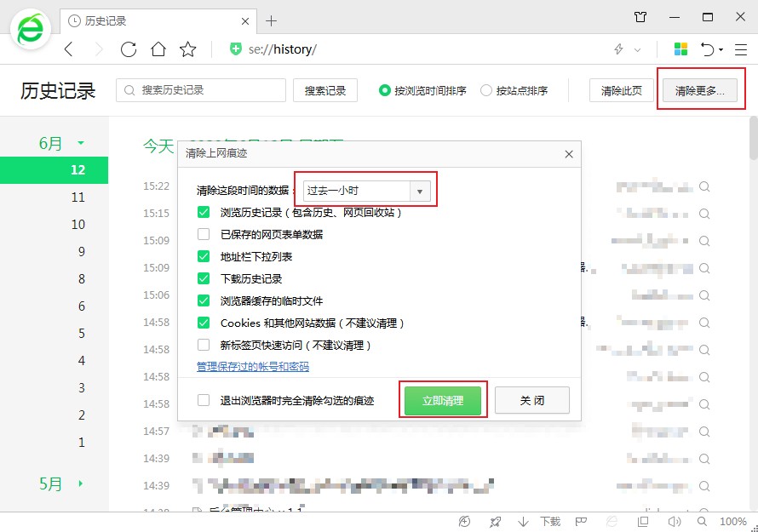Screen dimensions: 758x532
Task: Click 清除更多... button
Action: pos(700,90)
